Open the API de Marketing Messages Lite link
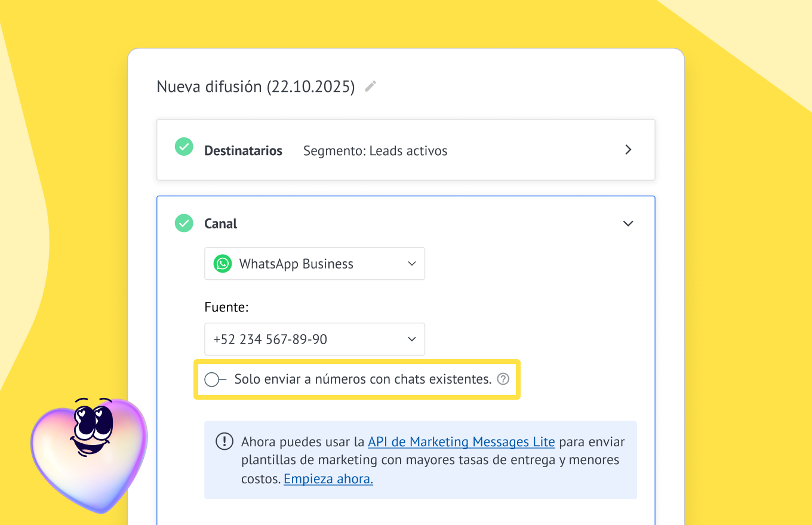This screenshot has height=525, width=812. 461,442
